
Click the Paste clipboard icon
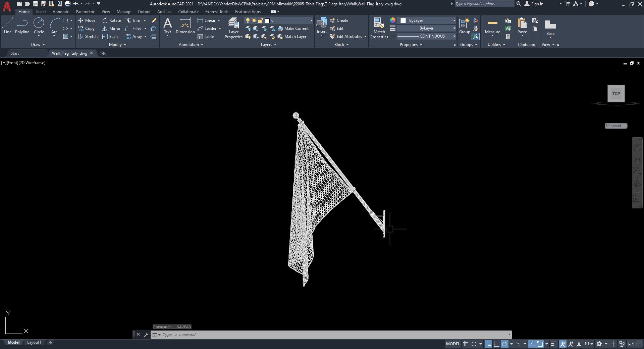point(522,26)
